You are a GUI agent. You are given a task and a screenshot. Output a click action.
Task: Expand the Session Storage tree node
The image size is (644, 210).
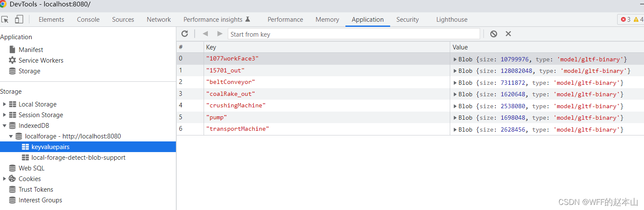pos(5,115)
